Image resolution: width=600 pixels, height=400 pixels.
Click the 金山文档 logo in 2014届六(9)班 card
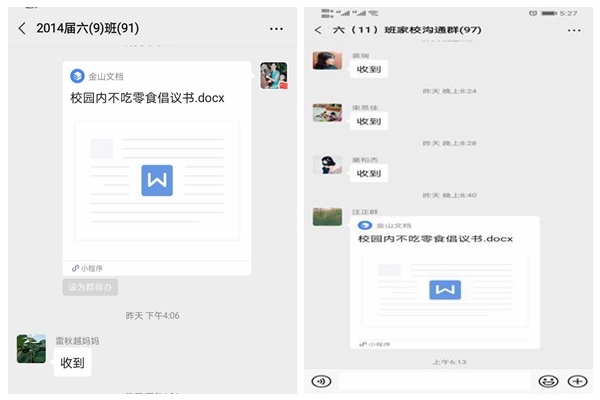[77, 75]
